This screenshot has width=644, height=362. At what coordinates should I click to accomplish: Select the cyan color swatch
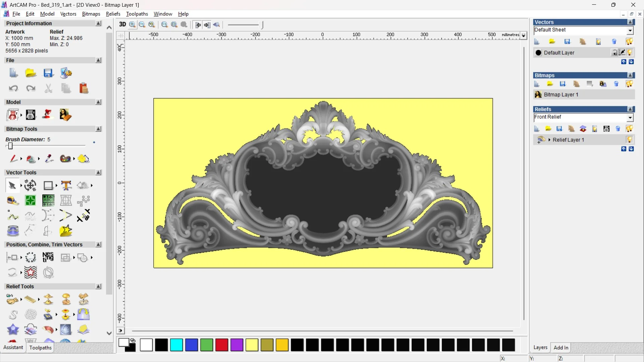176,345
